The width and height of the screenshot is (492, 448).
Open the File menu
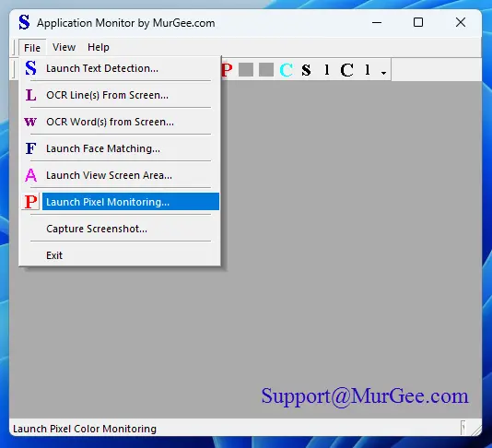click(x=32, y=48)
